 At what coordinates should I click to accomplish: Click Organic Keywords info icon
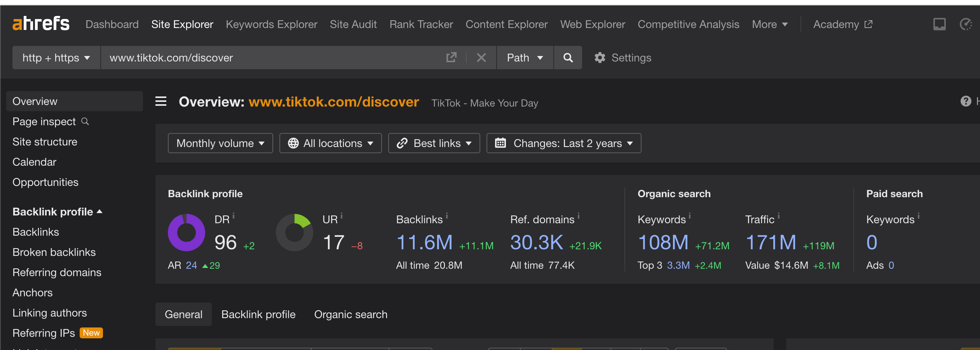pos(690,215)
